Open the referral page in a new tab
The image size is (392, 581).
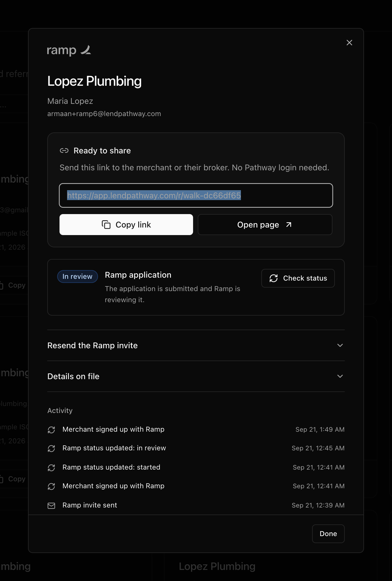[265, 225]
